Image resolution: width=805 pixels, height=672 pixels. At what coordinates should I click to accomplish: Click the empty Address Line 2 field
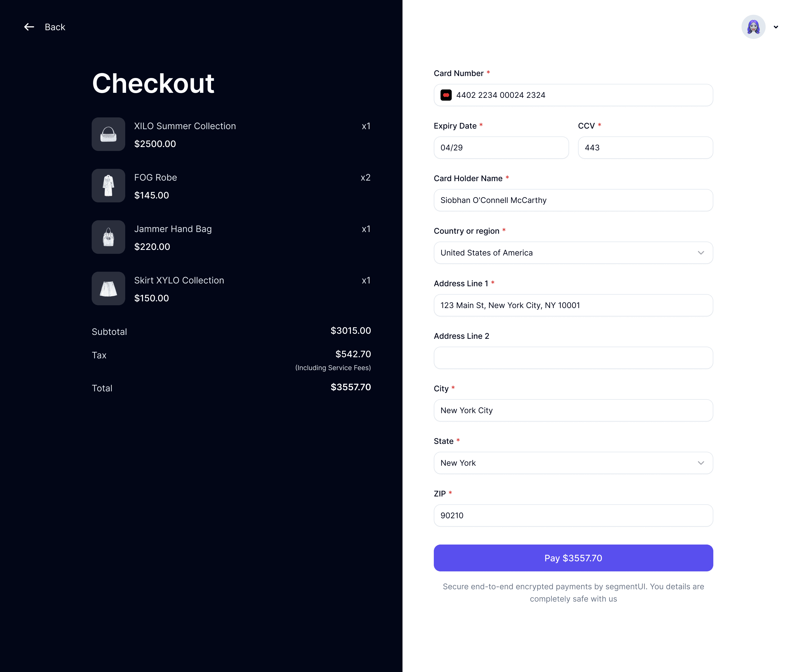point(573,358)
